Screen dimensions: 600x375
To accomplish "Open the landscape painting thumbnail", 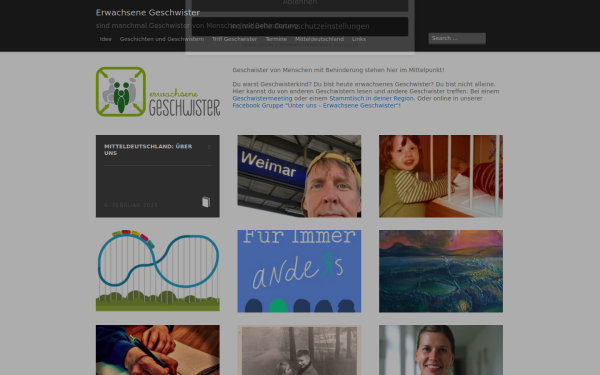I will click(x=441, y=271).
